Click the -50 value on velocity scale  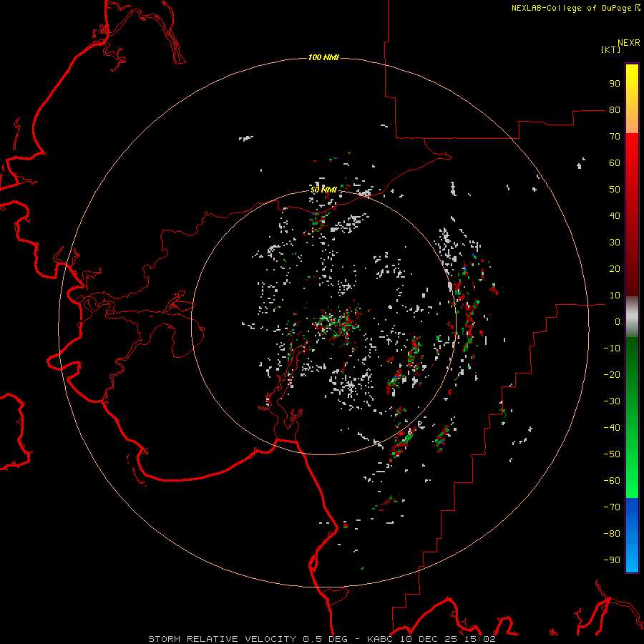pos(612,454)
